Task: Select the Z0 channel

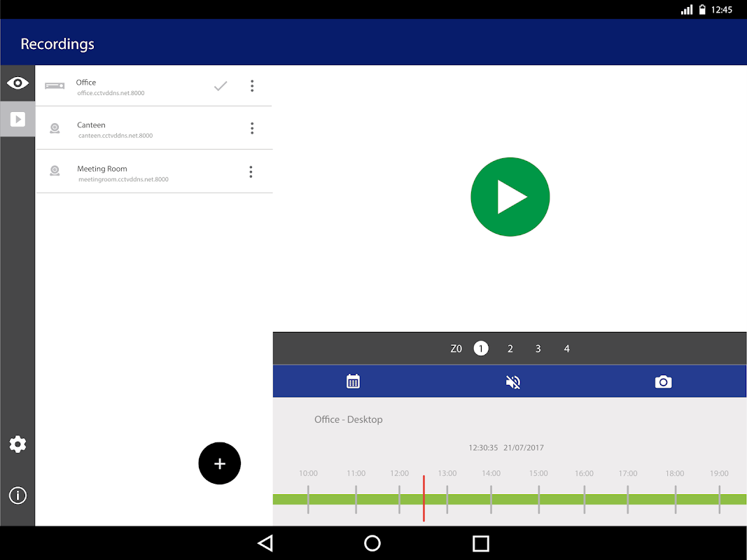Action: point(456,349)
